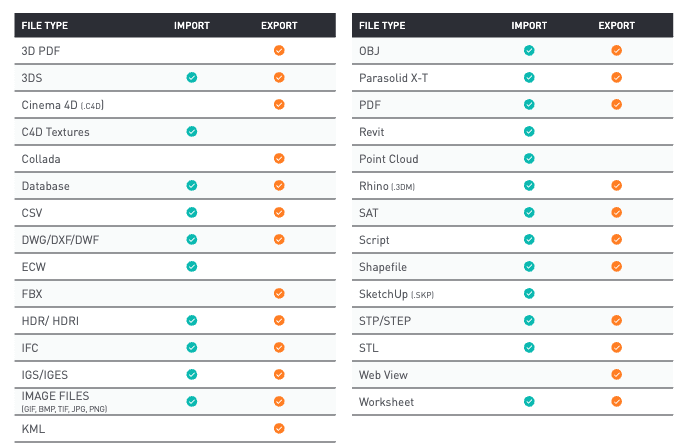The height and width of the screenshot is (448, 675).
Task: Click the ECW import checkmark
Action: (192, 266)
